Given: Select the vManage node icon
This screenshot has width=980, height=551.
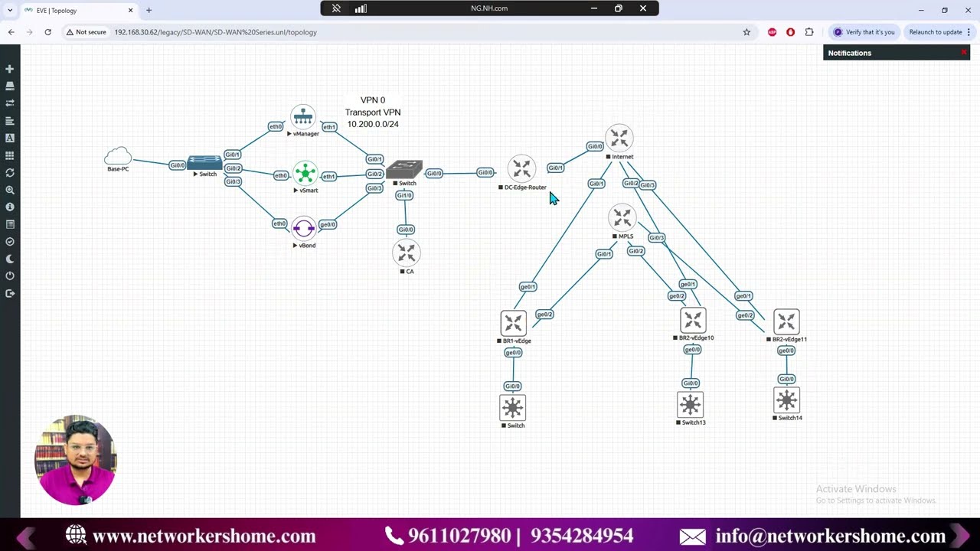Looking at the screenshot, I should coord(303,117).
